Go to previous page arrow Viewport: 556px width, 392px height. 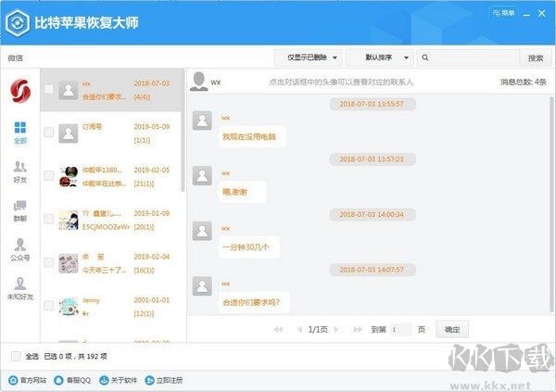[299, 330]
